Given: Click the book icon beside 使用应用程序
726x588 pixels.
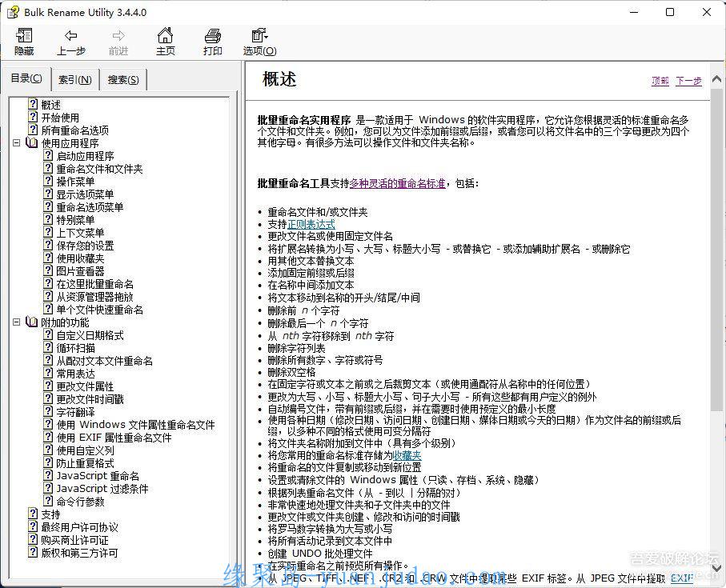Looking at the screenshot, I should pyautogui.click(x=31, y=142).
